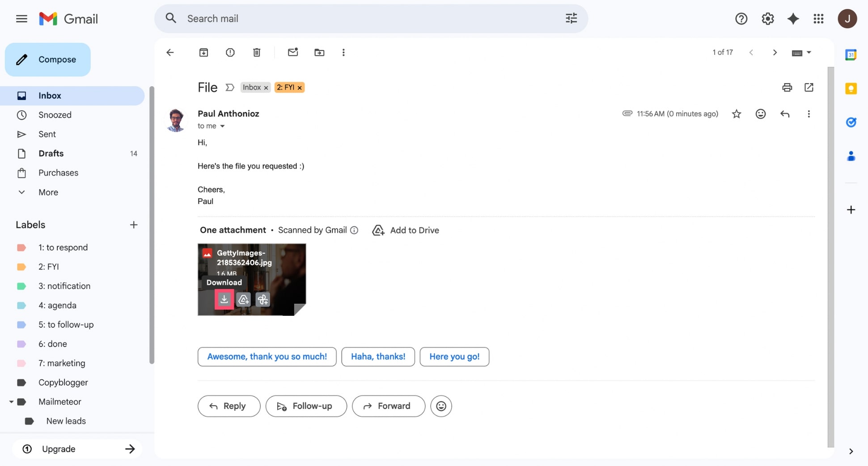Add an emoji reaction to the email
This screenshot has height=466, width=868.
(761, 114)
